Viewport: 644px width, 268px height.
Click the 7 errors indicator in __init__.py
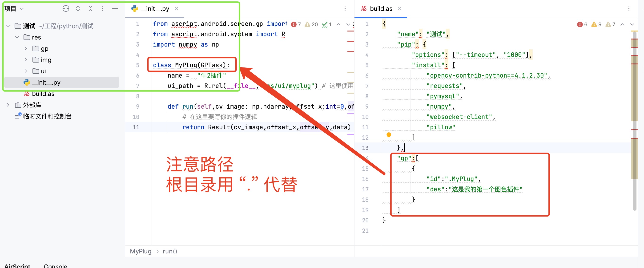click(x=296, y=24)
